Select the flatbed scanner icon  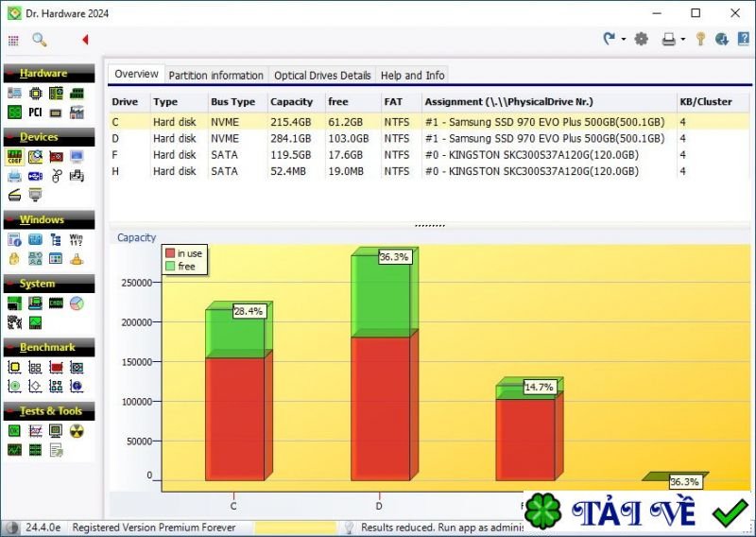pos(14,196)
